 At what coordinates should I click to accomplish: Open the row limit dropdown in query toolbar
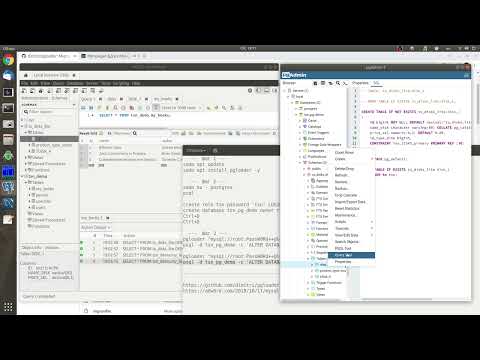[182, 108]
